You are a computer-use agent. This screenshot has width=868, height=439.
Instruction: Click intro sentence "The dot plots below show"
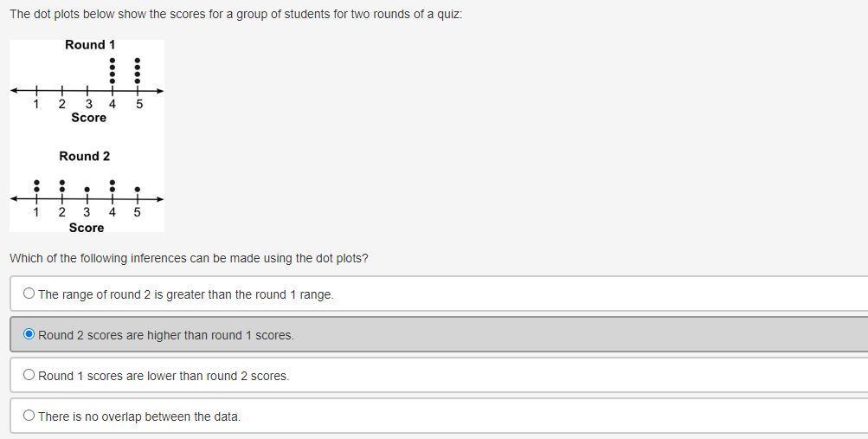point(235,14)
